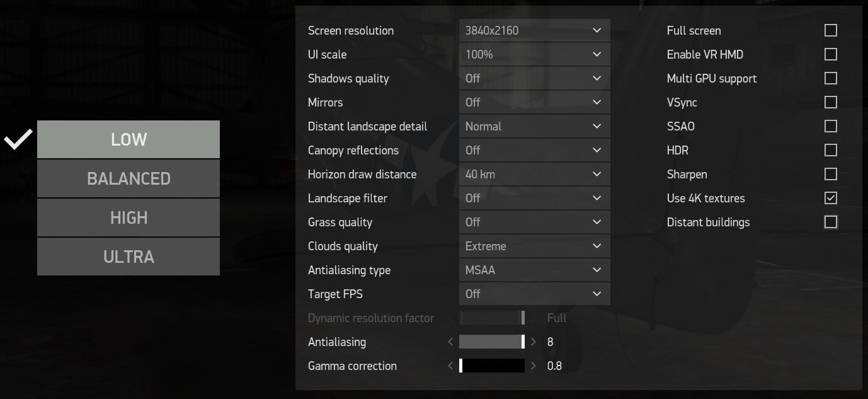The image size is (868, 399).
Task: Enable the Full screen checkbox
Action: [x=831, y=30]
